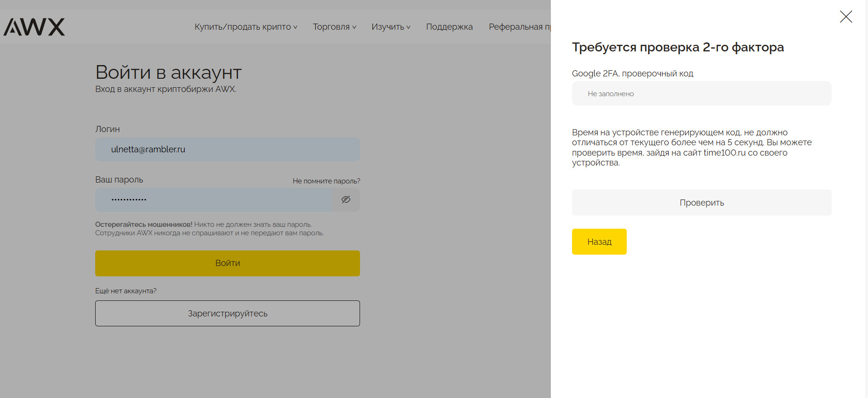Click the Логин email input field
Image resolution: width=868 pixels, height=398 pixels.
[x=227, y=149]
